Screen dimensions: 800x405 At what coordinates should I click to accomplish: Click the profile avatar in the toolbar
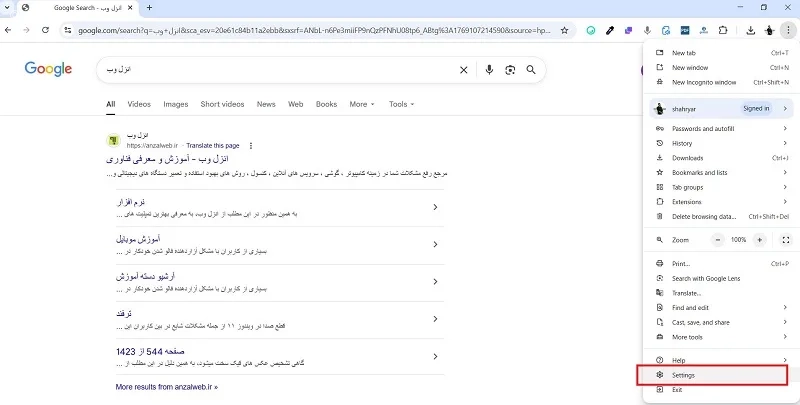769,31
